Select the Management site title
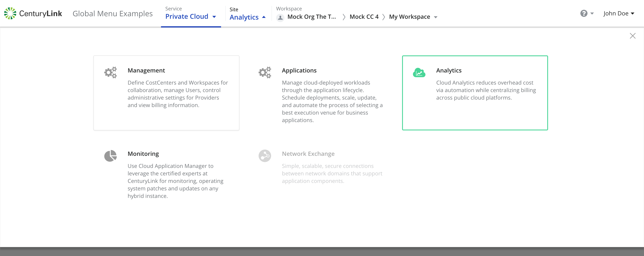This screenshot has width=644, height=256. coord(146,70)
